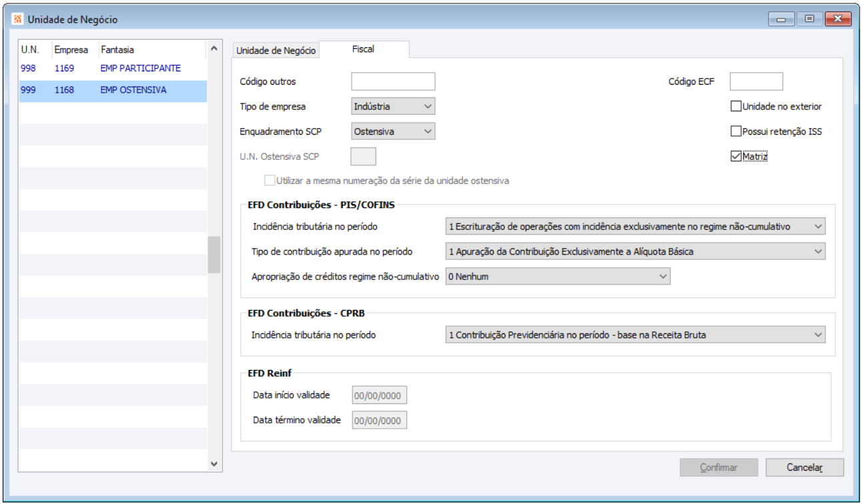This screenshot has height=504, width=862.
Task: Click the list vertical scrollbar thumb
Action: coord(213,255)
